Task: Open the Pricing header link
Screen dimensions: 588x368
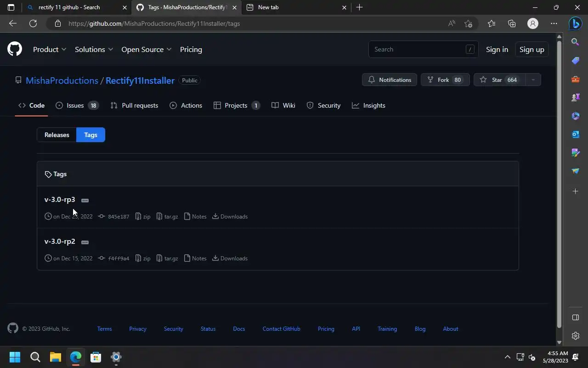Action: click(191, 49)
